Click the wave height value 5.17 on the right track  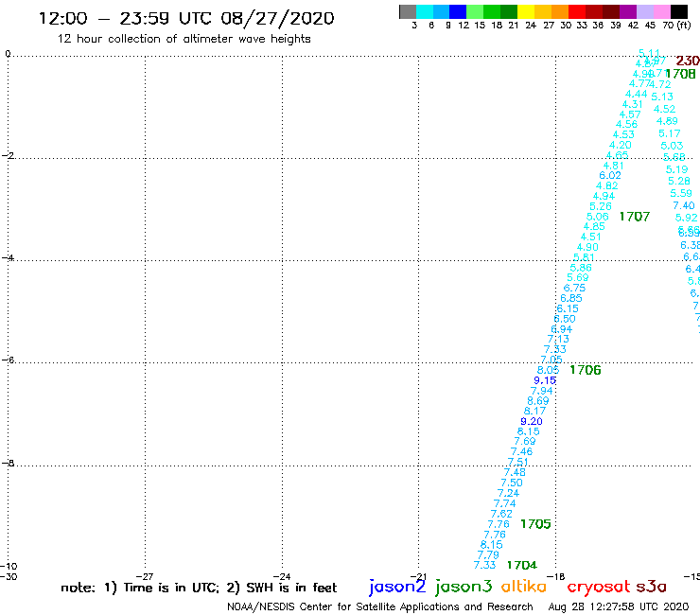pyautogui.click(x=670, y=134)
